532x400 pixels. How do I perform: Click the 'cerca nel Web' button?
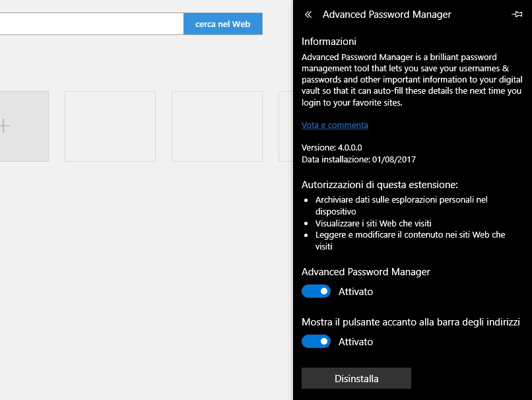(x=222, y=24)
